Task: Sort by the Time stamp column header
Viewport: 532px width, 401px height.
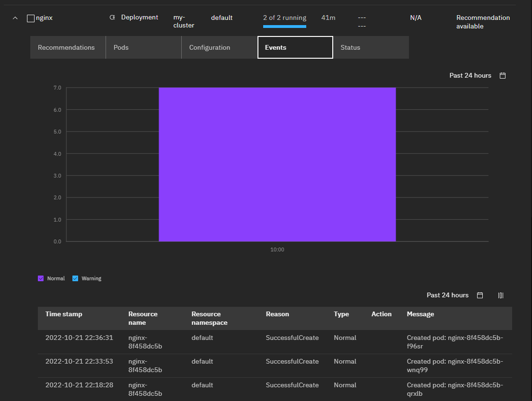Action: click(64, 314)
